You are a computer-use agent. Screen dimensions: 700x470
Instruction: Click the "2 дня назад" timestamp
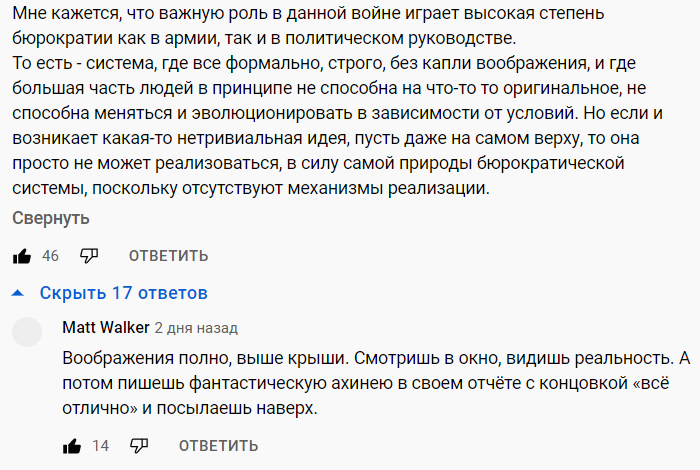(x=196, y=328)
